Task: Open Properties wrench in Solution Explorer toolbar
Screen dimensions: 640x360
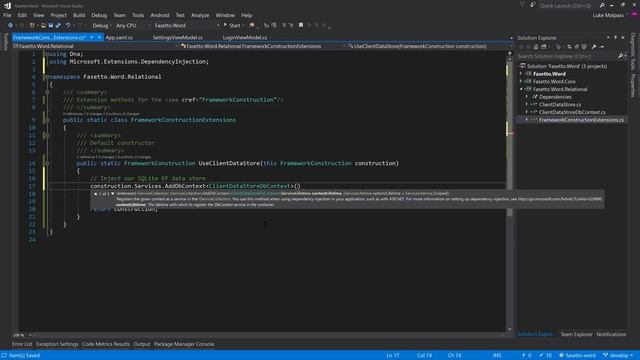Action: point(594,47)
